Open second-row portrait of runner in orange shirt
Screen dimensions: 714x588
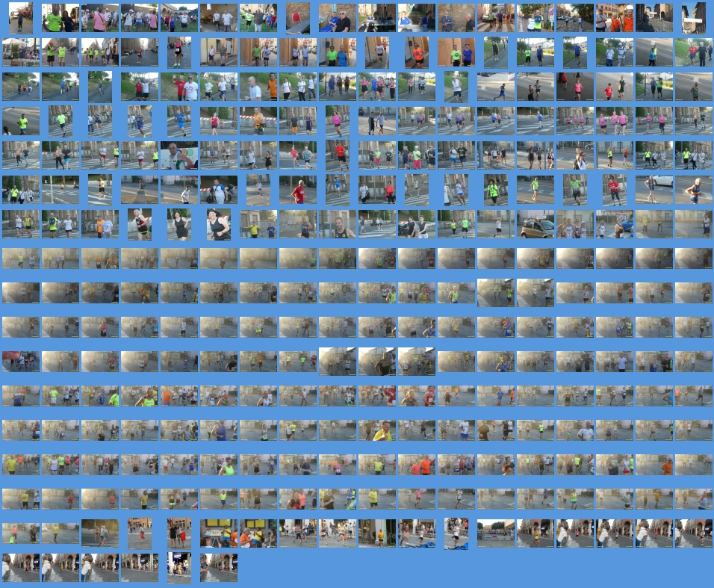(x=417, y=52)
